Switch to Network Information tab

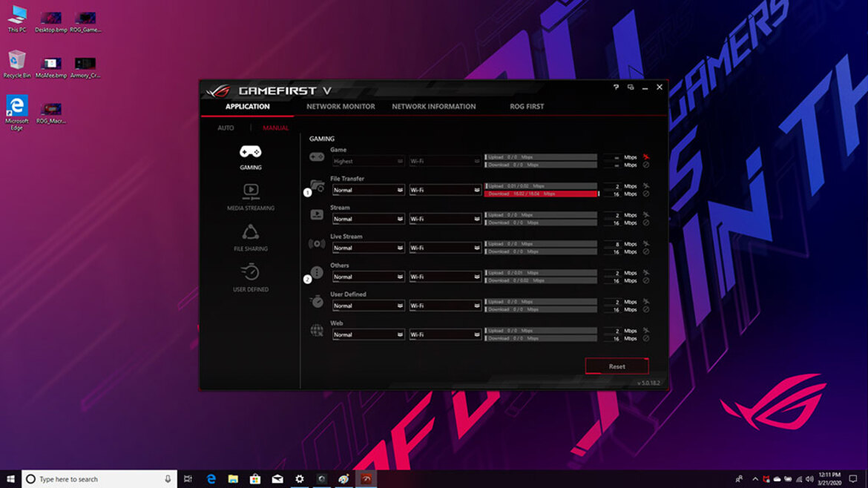pos(433,107)
